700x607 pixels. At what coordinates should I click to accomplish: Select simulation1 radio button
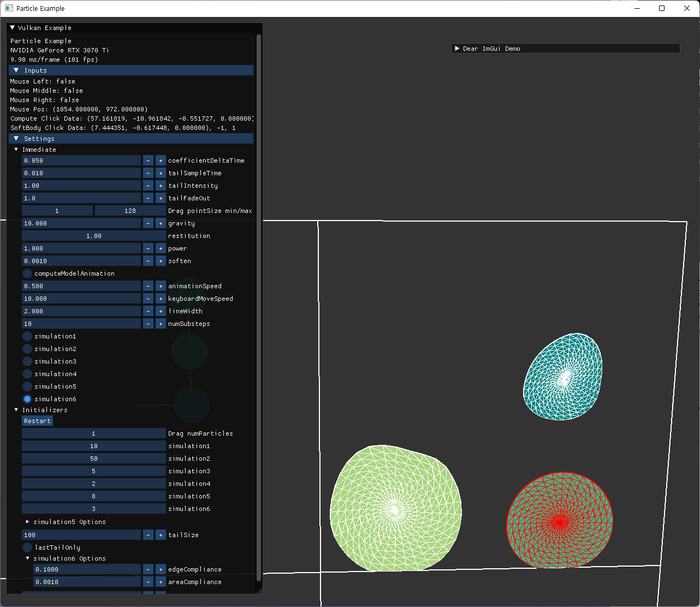pyautogui.click(x=27, y=336)
